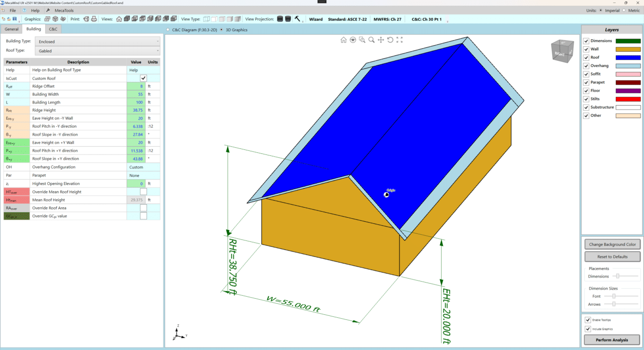The height and width of the screenshot is (350, 644).
Task: Click the home view icon above the 3D model
Action: click(344, 40)
